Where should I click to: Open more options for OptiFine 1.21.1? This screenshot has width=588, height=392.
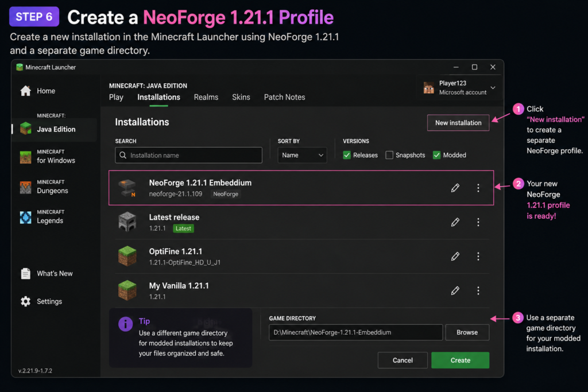[x=478, y=257]
